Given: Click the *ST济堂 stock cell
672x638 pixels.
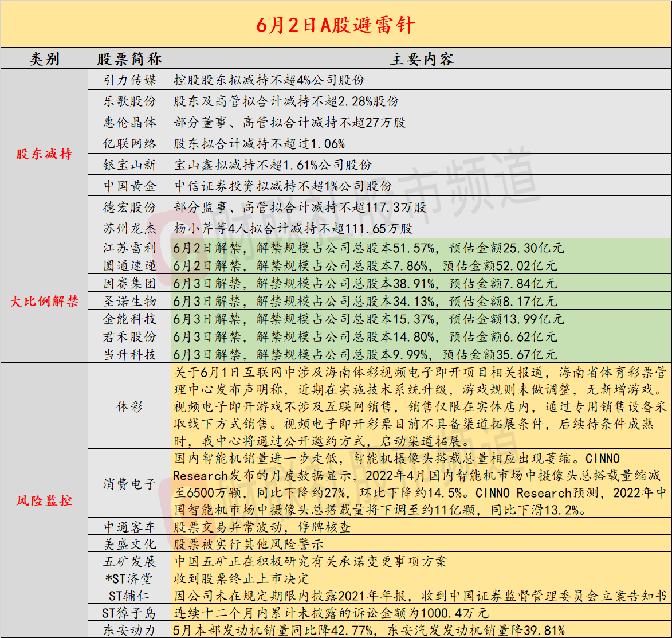Looking at the screenshot, I should point(129,578).
